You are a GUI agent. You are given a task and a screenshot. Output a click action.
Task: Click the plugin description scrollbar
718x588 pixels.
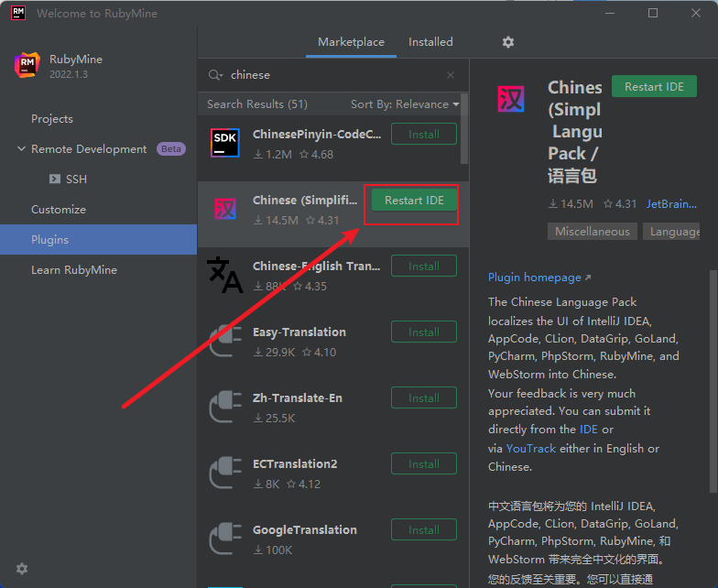tap(713, 380)
